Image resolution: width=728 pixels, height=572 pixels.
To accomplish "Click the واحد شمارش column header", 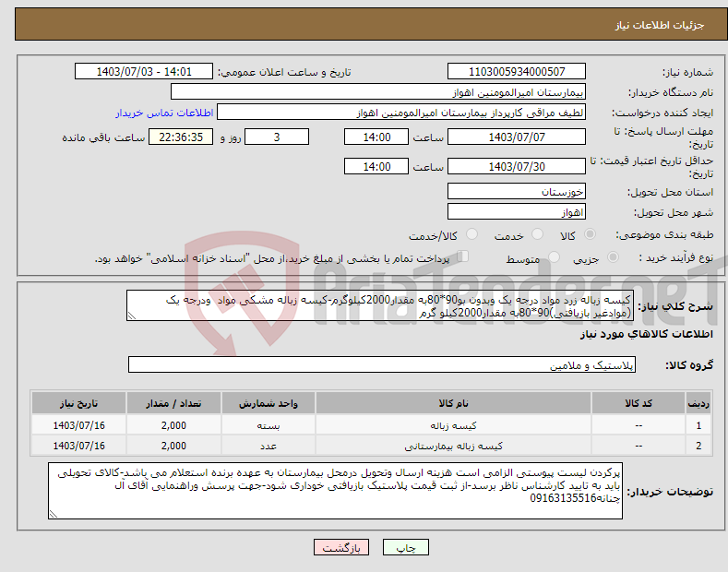I will [x=269, y=403].
